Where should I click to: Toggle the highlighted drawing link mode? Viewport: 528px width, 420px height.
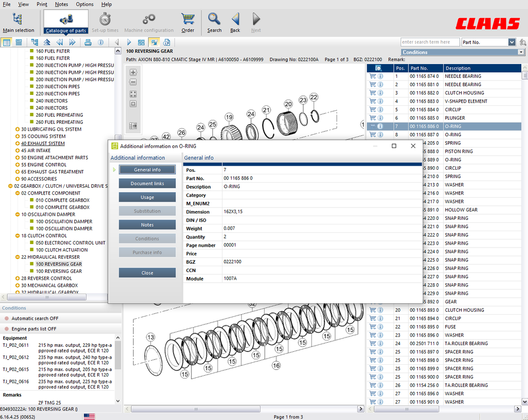[154, 42]
